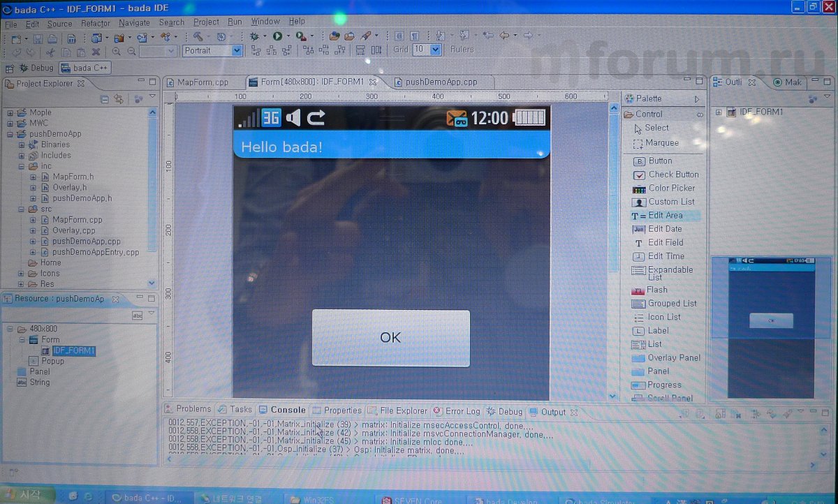The height and width of the screenshot is (504, 838).
Task: Switch to the Debug perspective
Action: [36, 68]
